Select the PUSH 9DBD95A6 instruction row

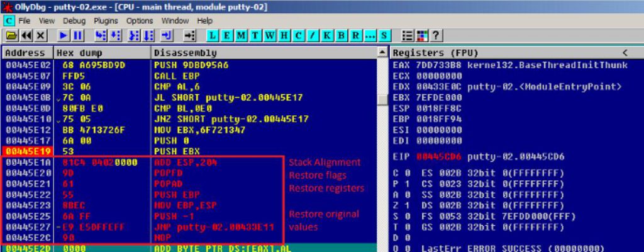[189, 65]
